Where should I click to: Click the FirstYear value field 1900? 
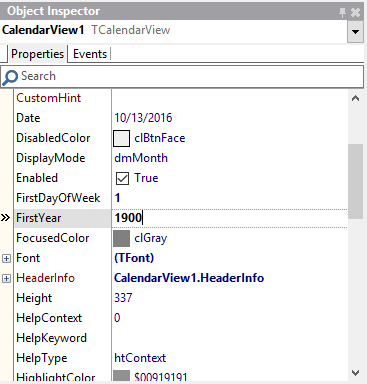point(229,218)
